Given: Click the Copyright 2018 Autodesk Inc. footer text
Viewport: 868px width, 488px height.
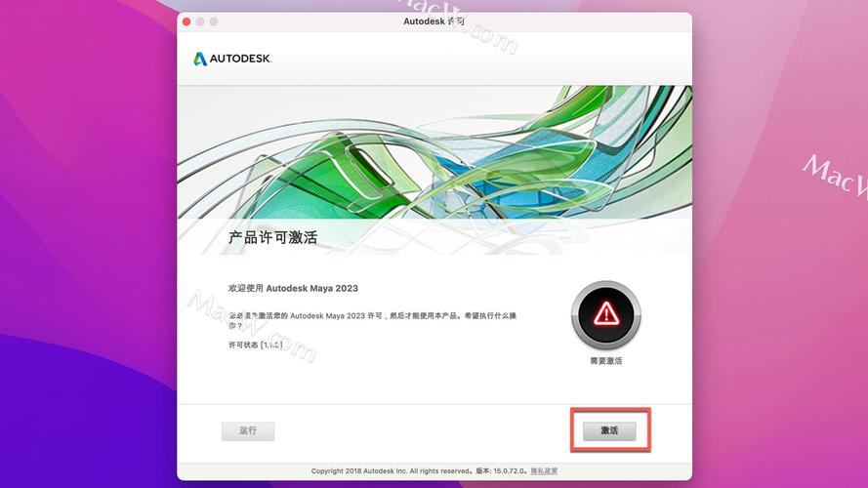Looking at the screenshot, I should tap(391, 470).
